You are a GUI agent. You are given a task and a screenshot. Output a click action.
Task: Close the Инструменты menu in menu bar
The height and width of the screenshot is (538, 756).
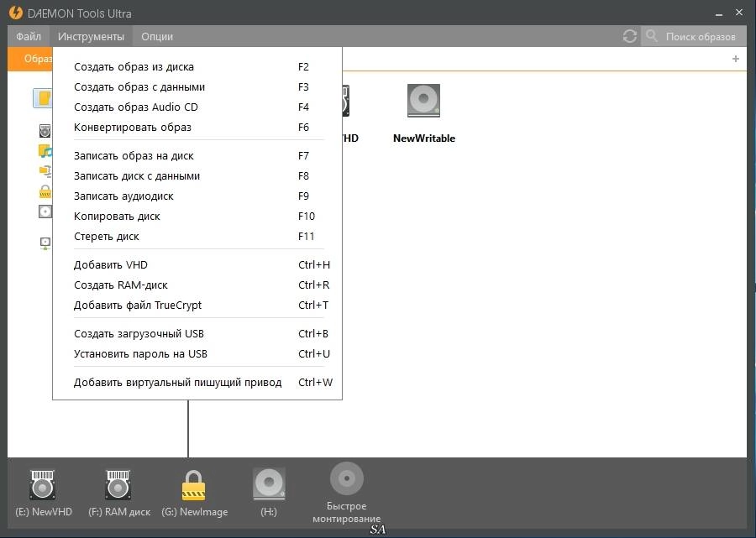(91, 37)
